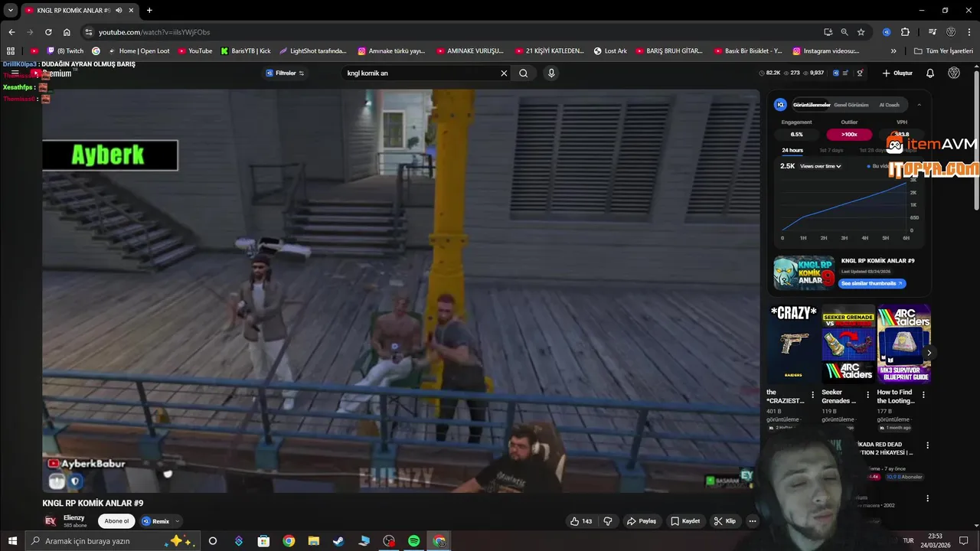Click the Abone ol subscribe button

click(116, 521)
